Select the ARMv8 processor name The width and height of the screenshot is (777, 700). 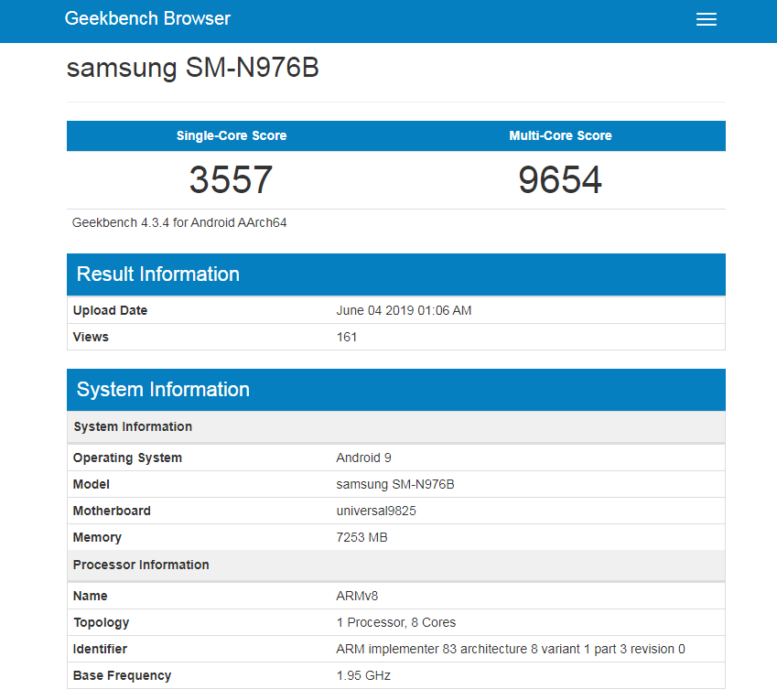tap(357, 596)
